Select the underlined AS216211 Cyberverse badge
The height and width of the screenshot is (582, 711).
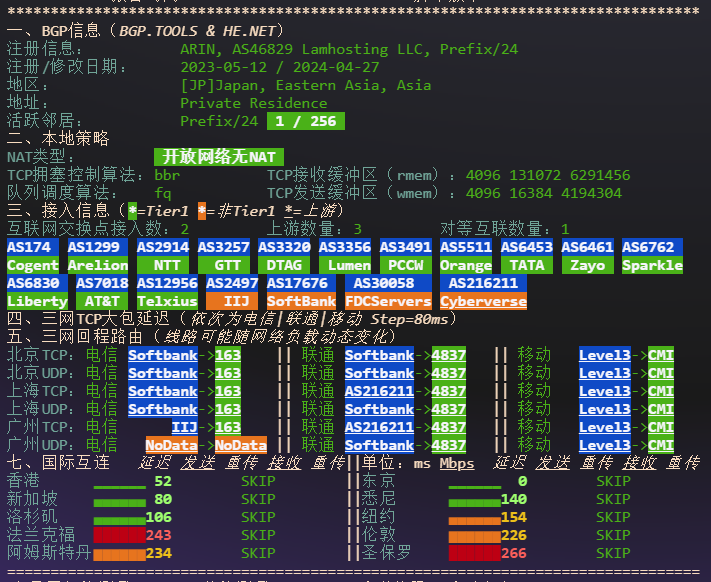pos(483,292)
